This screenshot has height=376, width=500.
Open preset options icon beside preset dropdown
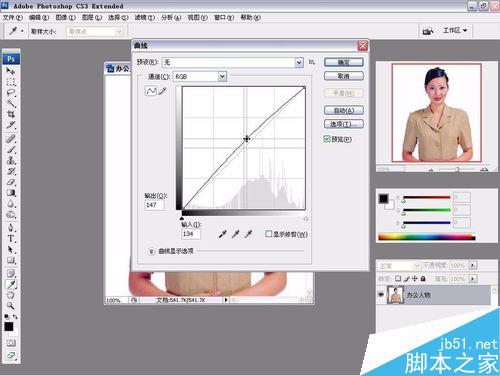312,62
